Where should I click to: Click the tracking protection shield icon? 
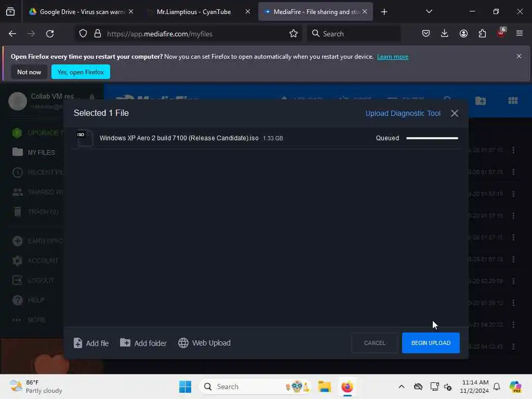[x=83, y=34]
